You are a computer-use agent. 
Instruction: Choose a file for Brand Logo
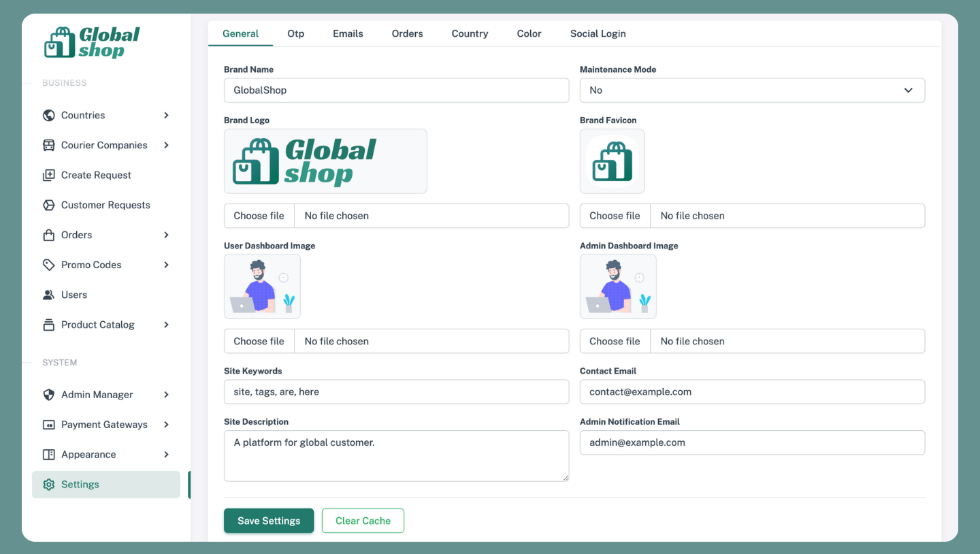tap(259, 216)
